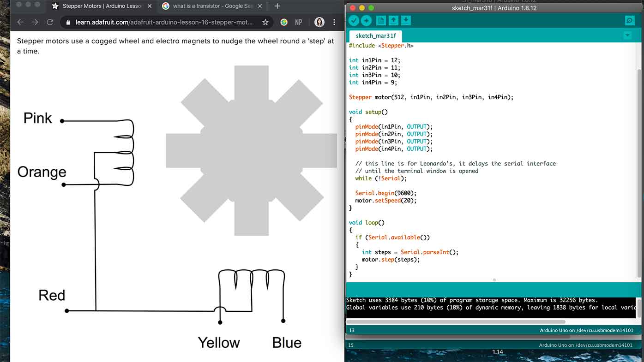Click the 'Stepper motor(512, ...)' declaration line
Screen dimensions: 644x362
(431, 97)
